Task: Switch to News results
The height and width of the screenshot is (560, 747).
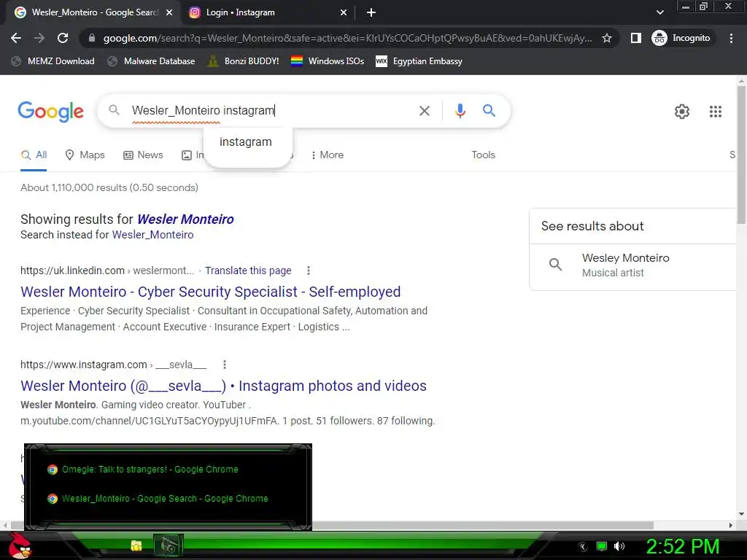Action: pos(143,155)
